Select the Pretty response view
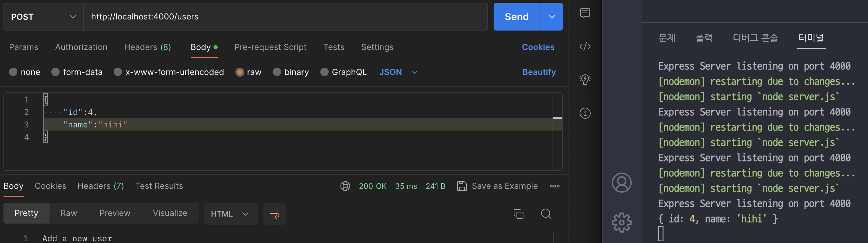Image resolution: width=868 pixels, height=243 pixels. tap(26, 213)
